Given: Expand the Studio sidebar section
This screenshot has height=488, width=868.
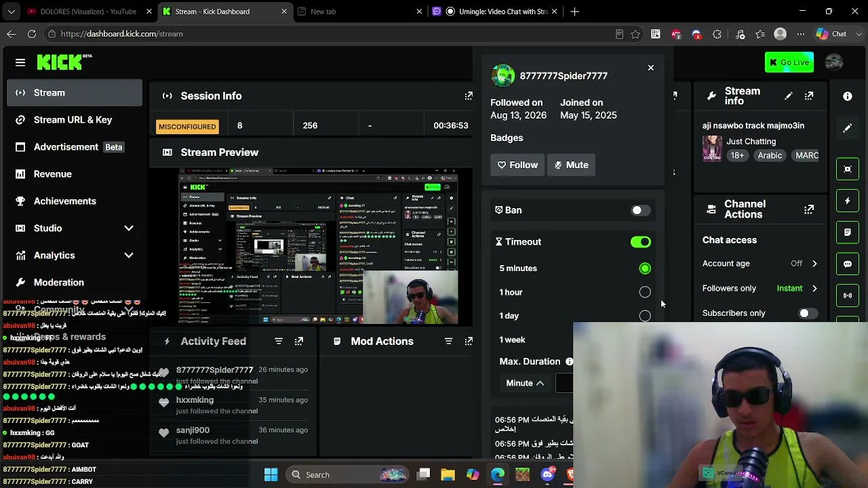Looking at the screenshot, I should coord(129,228).
